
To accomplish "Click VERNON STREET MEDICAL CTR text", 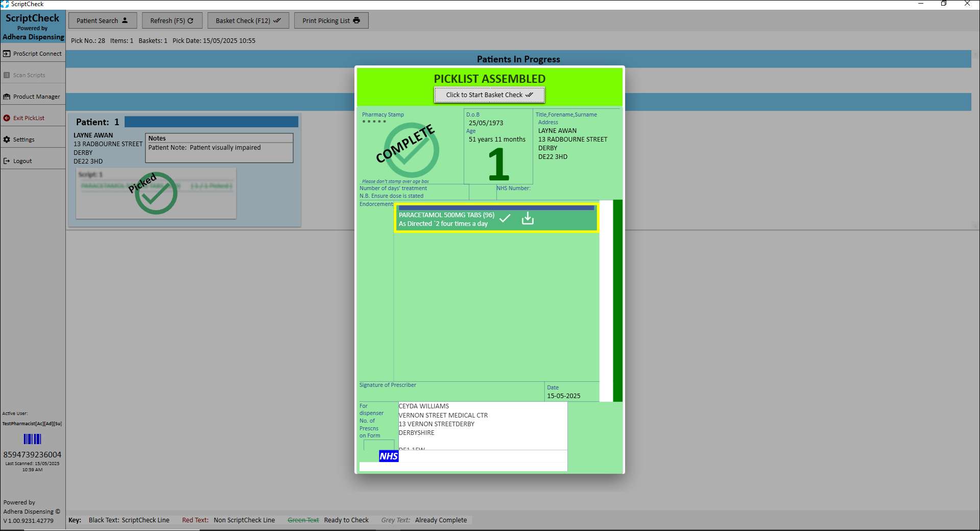I will point(443,415).
